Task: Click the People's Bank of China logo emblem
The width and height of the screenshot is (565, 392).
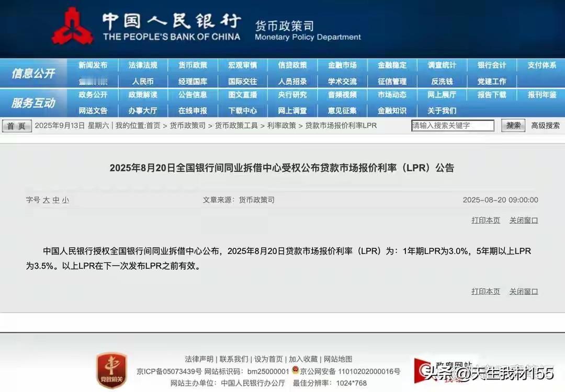Action: coord(72,27)
